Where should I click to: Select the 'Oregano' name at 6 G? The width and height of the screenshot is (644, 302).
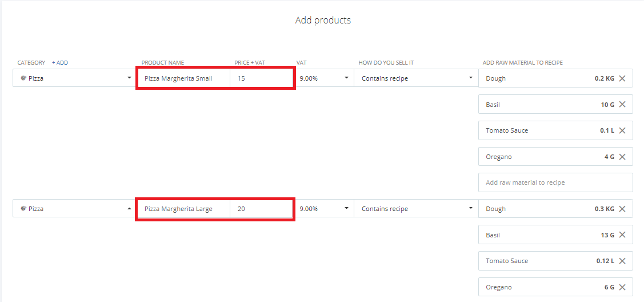tap(499, 287)
